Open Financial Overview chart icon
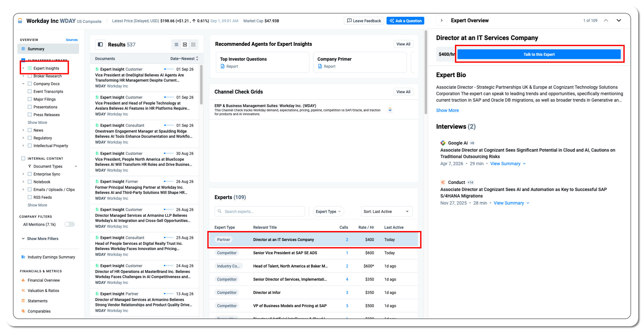644x332 pixels. click(x=23, y=280)
